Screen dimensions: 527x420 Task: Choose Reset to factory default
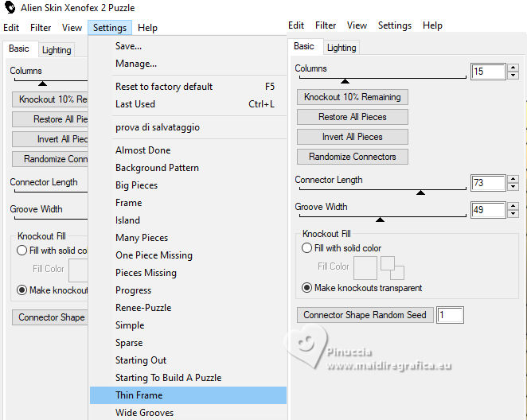click(x=164, y=87)
